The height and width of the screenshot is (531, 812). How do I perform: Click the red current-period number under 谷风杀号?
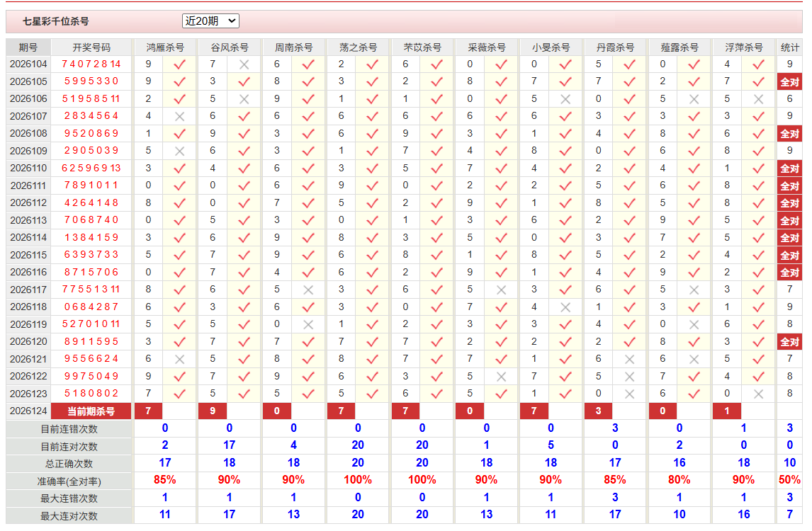tap(213, 411)
